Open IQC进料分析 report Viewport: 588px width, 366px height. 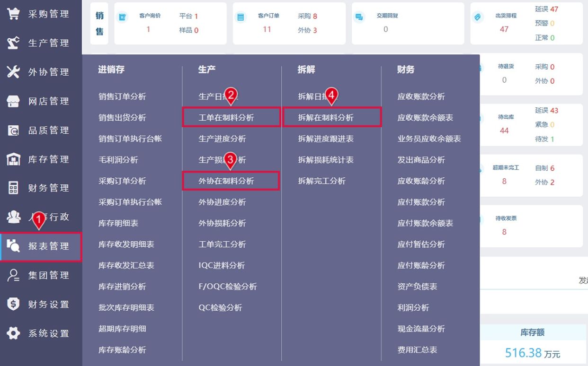pyautogui.click(x=222, y=265)
